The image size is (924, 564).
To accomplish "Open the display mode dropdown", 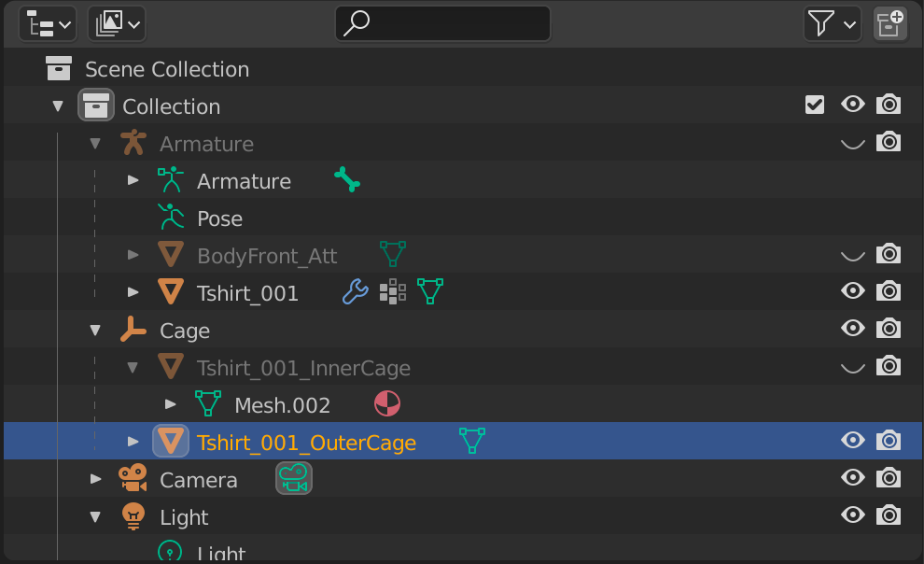I will point(117,24).
